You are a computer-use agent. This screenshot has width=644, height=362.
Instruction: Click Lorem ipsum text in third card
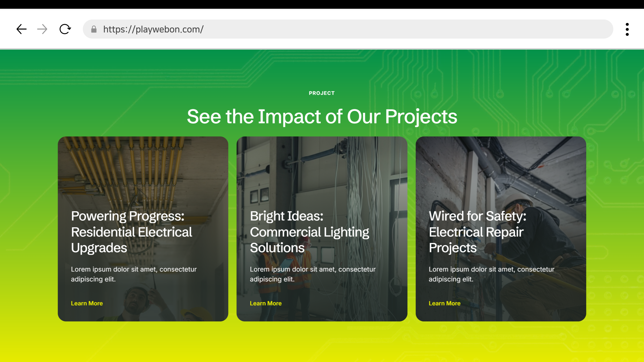[x=491, y=274]
